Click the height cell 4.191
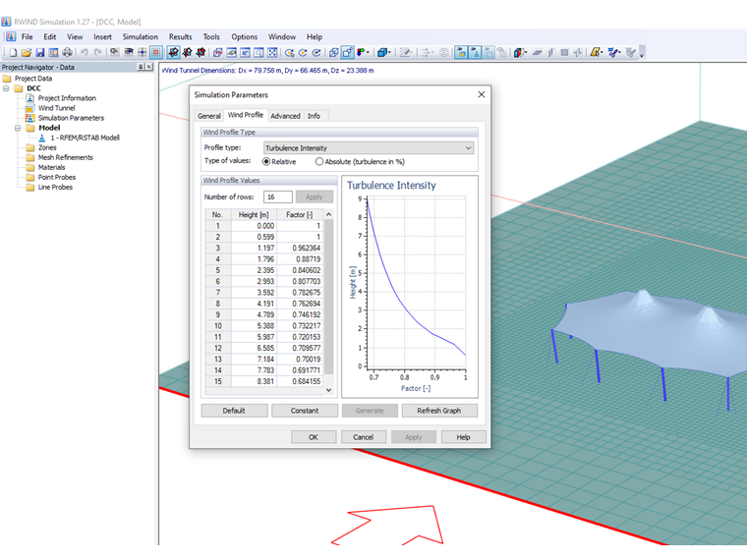This screenshot has height=560, width=747. pyautogui.click(x=254, y=304)
